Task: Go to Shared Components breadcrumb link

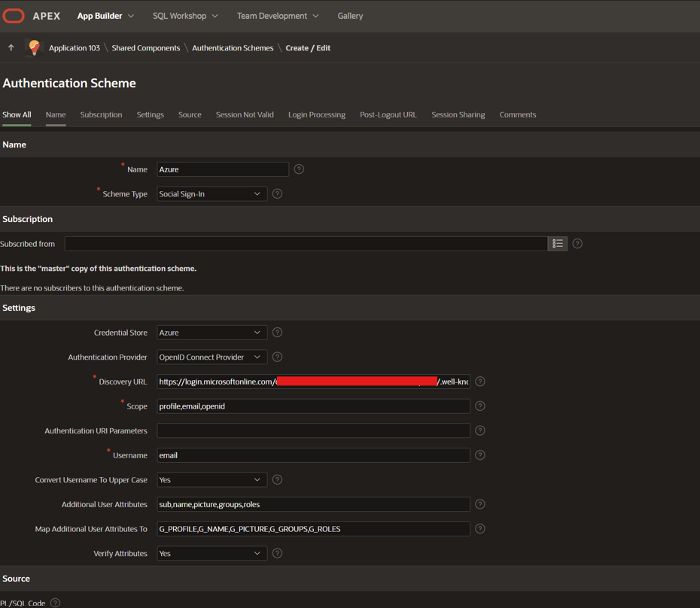Action: [x=145, y=48]
